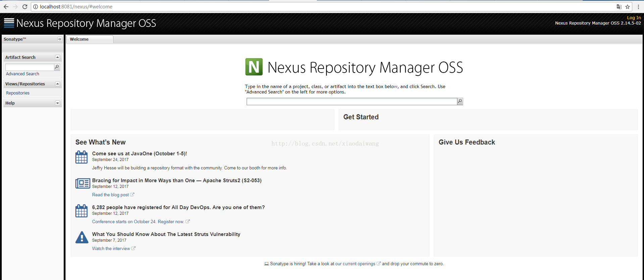Click the external-link icon after Read the blog post
The height and width of the screenshot is (280, 644).
pos(132,195)
